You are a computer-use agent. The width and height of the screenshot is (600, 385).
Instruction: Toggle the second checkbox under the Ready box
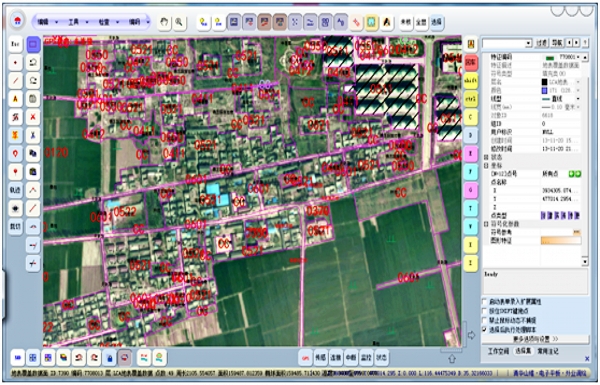tap(485, 311)
